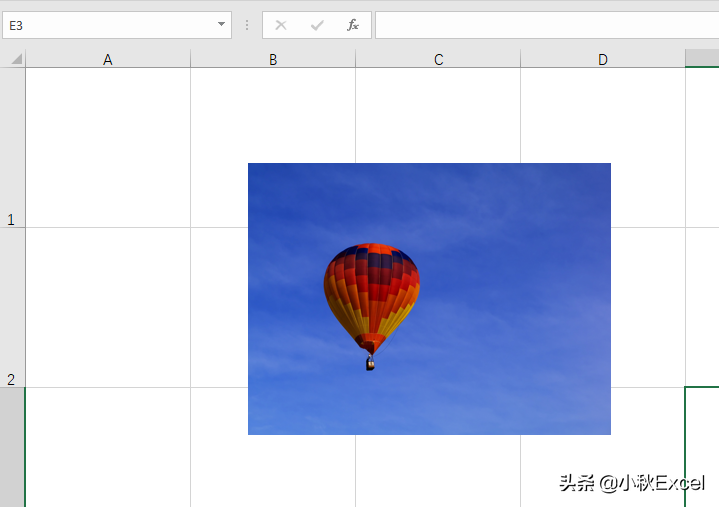Open the Name Box dropdown arrow
This screenshot has width=719, height=507.
[x=221, y=25]
